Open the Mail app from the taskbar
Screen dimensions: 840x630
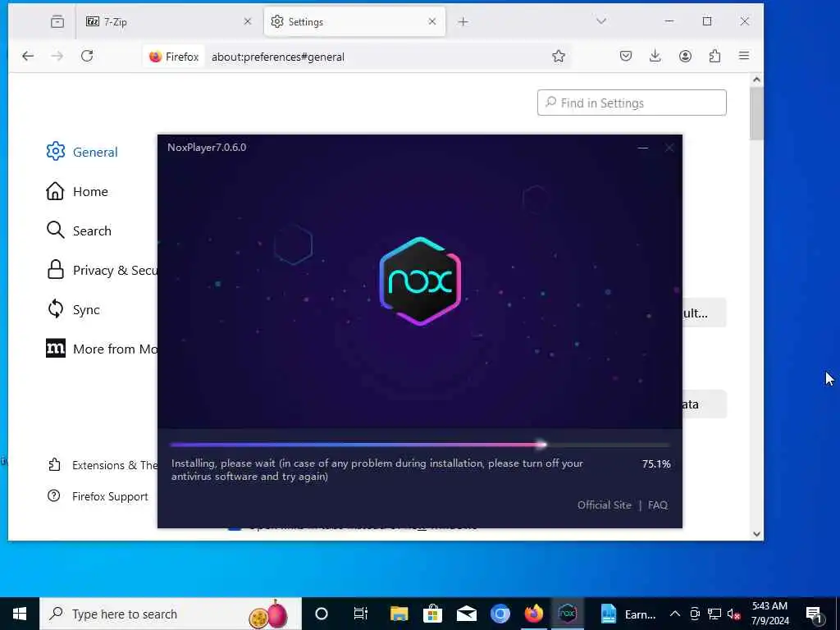pyautogui.click(x=467, y=614)
